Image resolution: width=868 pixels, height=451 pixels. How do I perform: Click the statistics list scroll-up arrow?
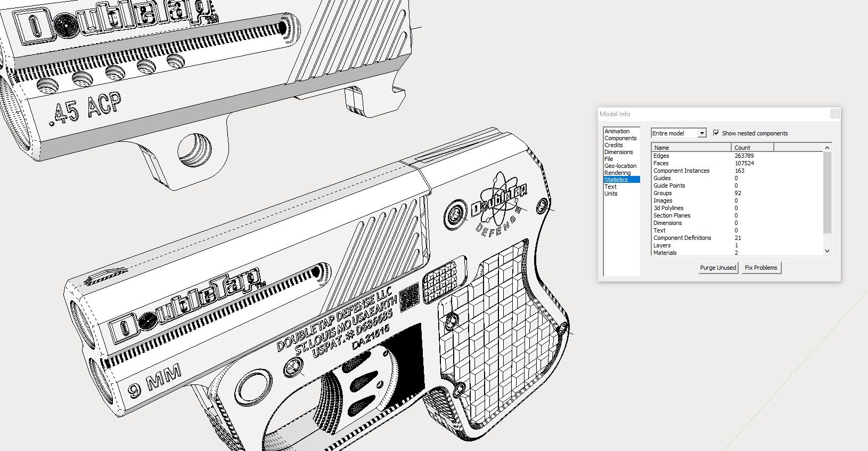(827, 148)
